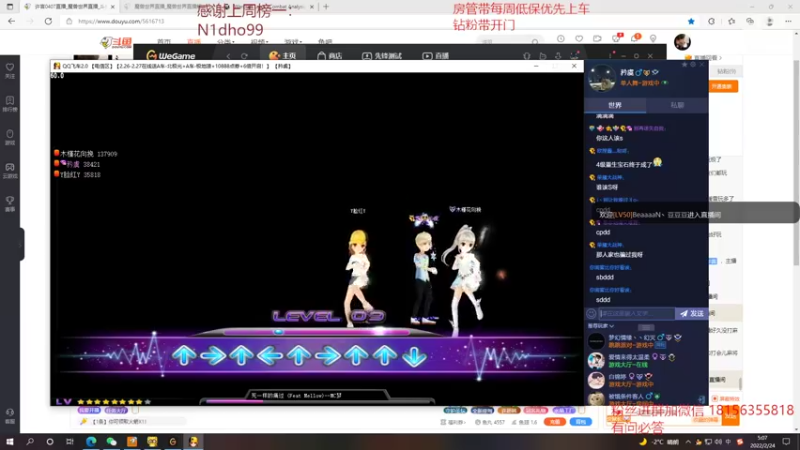Screen dimensions: 800x450
Task: Show hidden system tray icons chevron
Action: coord(688,442)
